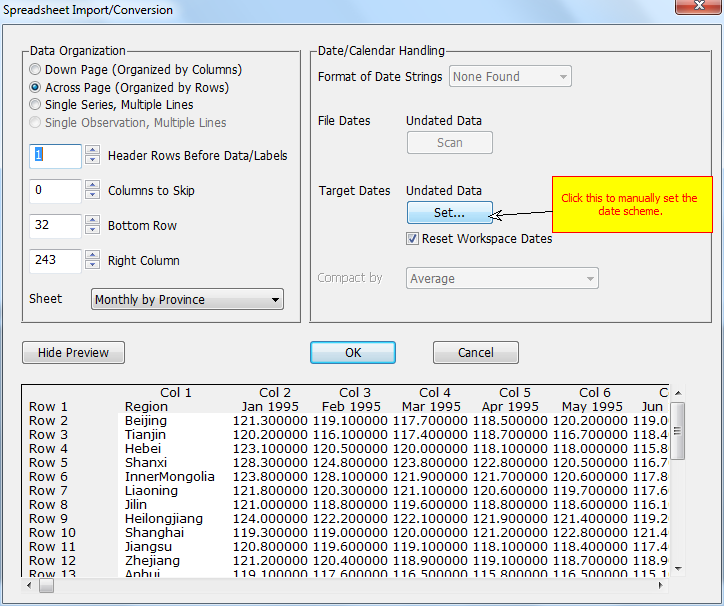The height and width of the screenshot is (606, 724).
Task: Cancel the spreadsheet import dialog
Action: click(475, 352)
